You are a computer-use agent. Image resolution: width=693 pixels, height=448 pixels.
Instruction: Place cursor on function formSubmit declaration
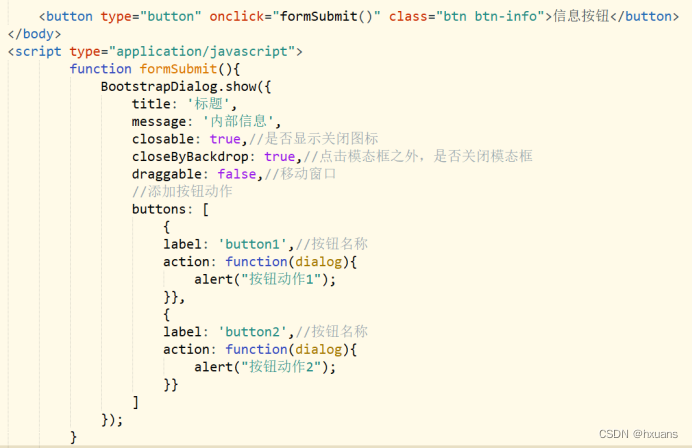point(155,69)
